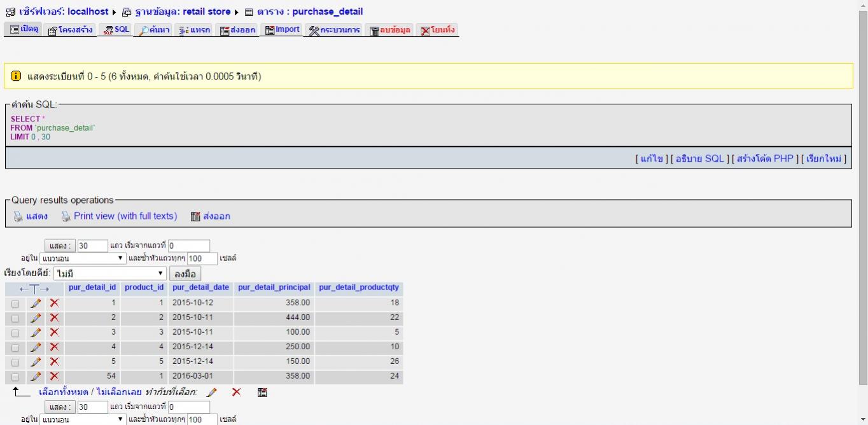Click the upper แสดง show button
This screenshot has height=425, width=868.
pos(60,246)
